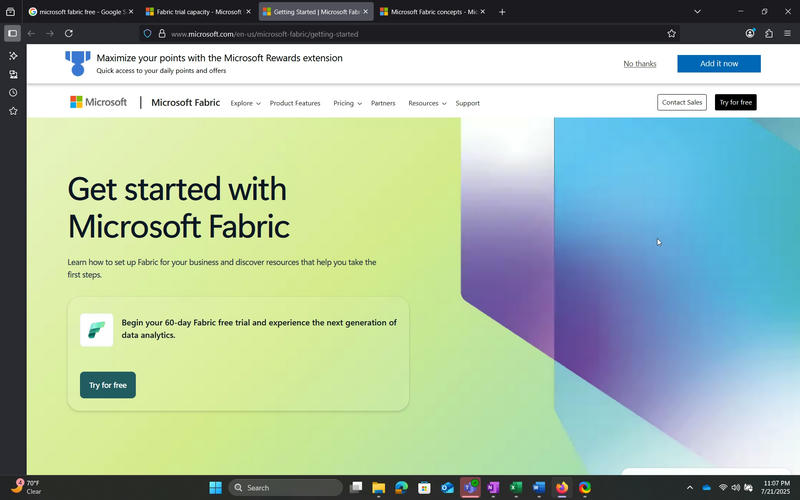Open Word from taskbar
800x500 pixels.
pyautogui.click(x=539, y=488)
